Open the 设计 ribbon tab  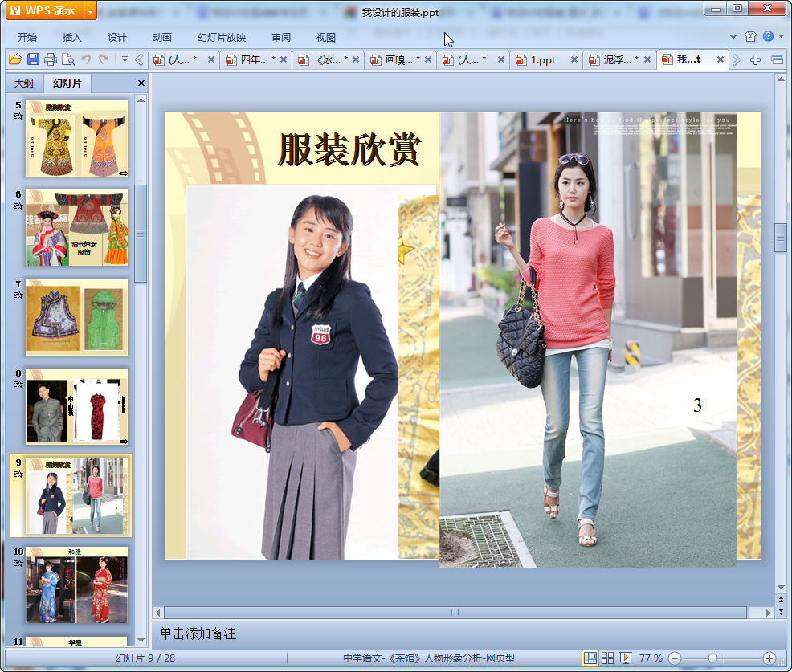116,38
